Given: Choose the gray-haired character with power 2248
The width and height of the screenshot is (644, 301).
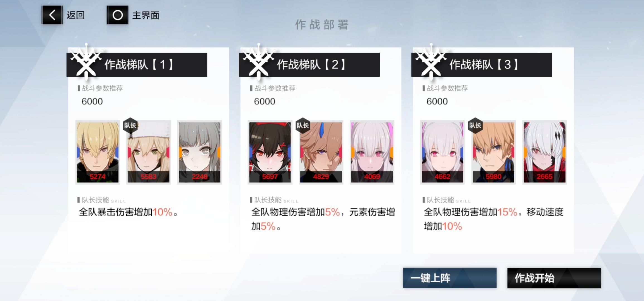Looking at the screenshot, I should [x=200, y=152].
